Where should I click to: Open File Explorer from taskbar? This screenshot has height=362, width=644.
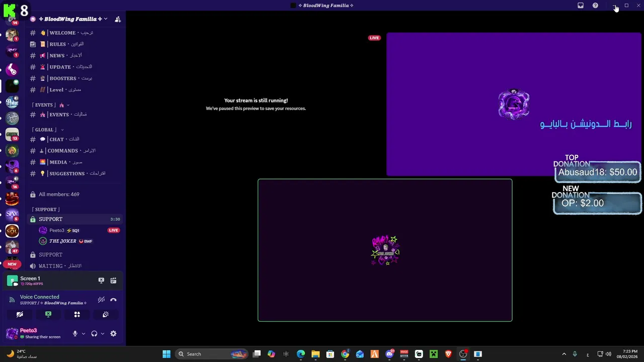point(315,354)
